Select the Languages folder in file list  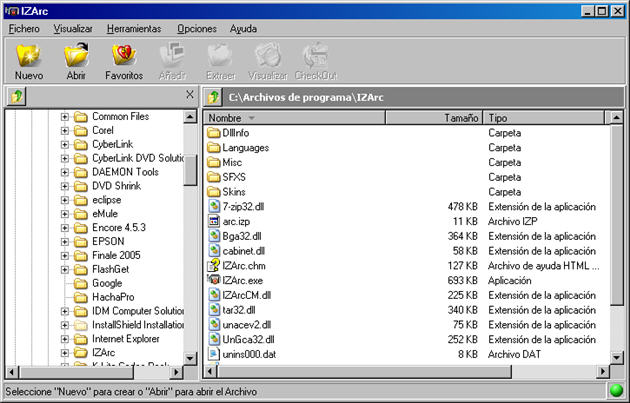245,147
